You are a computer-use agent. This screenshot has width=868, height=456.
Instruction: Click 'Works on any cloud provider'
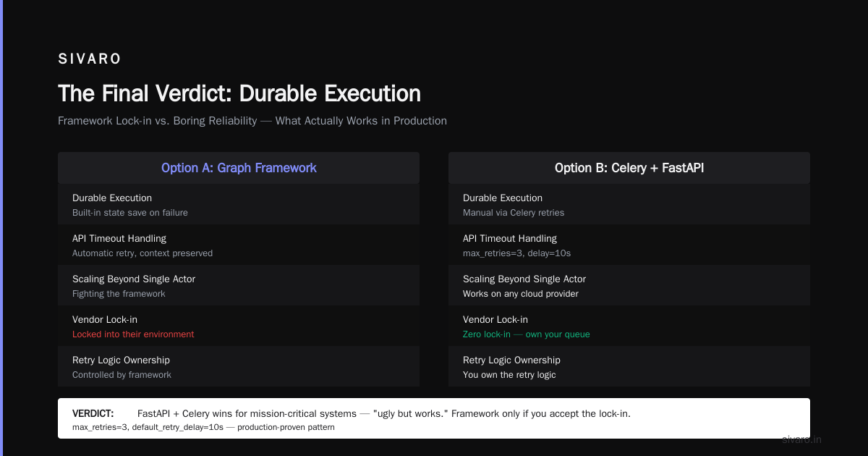tap(521, 294)
